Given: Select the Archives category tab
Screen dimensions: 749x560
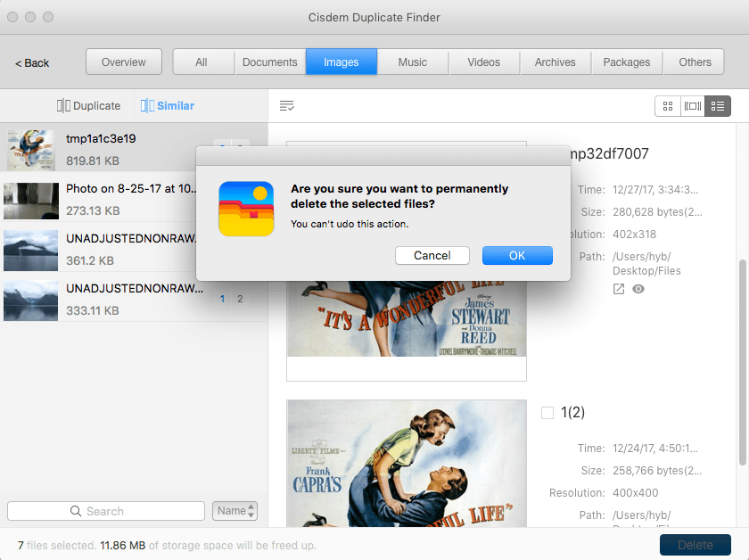Looking at the screenshot, I should pos(555,62).
